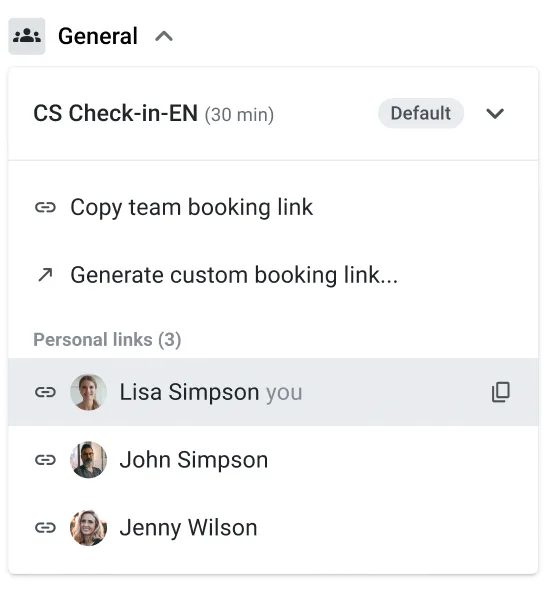
Task: Collapse the General section chevron
Action: pyautogui.click(x=164, y=37)
